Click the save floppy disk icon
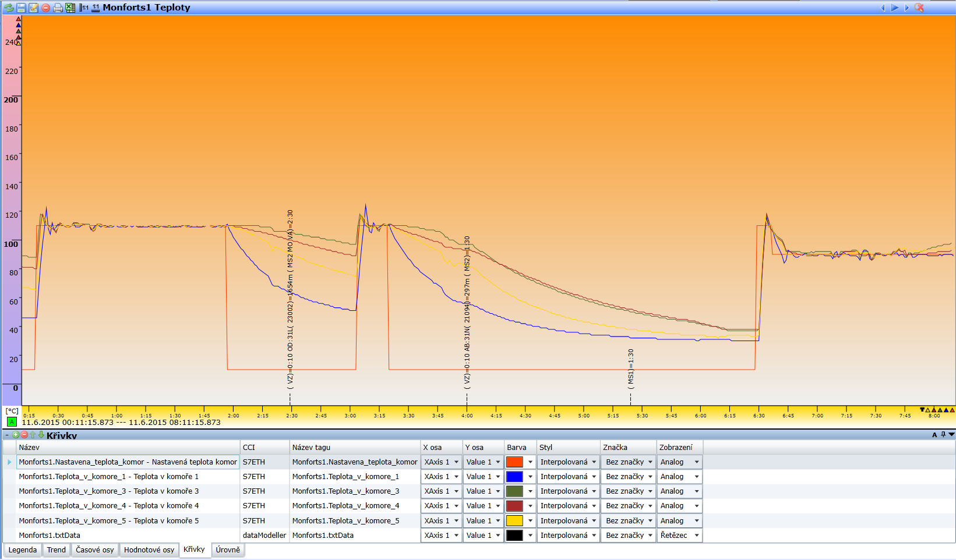Image resolution: width=956 pixels, height=560 pixels. (21, 8)
